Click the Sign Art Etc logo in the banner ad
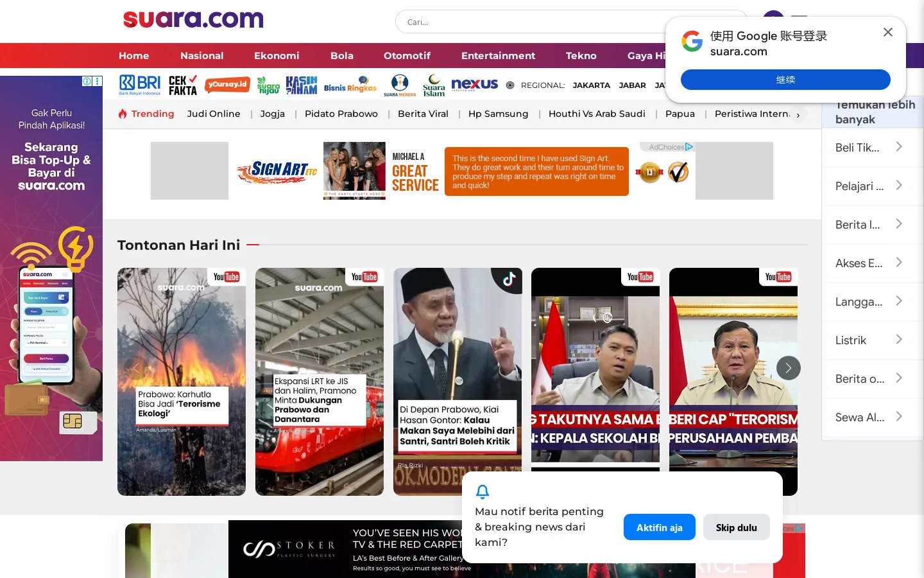This screenshot has width=924, height=578. (x=277, y=171)
